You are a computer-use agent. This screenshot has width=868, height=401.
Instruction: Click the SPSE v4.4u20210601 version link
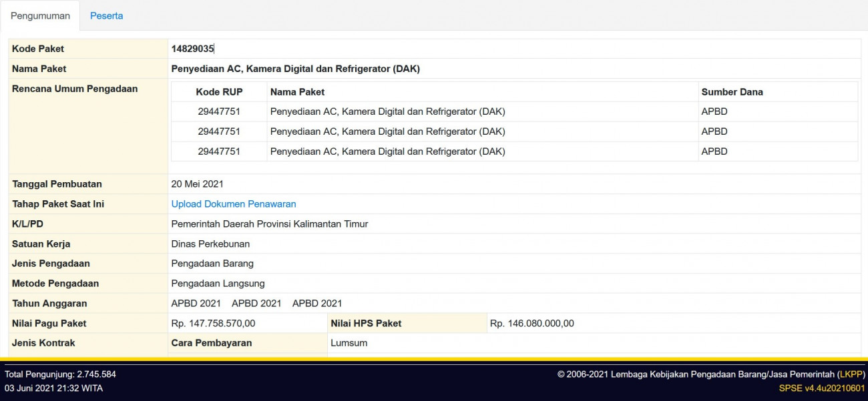(824, 388)
